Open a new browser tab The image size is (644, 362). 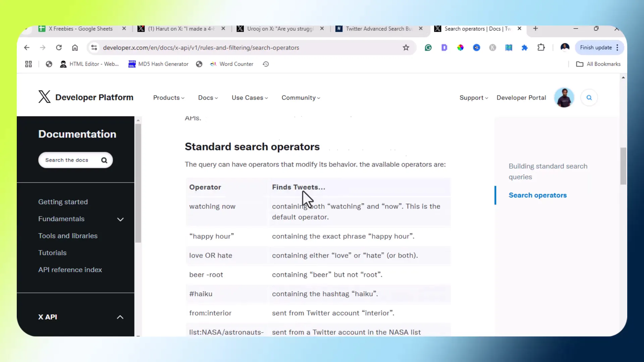(x=536, y=28)
